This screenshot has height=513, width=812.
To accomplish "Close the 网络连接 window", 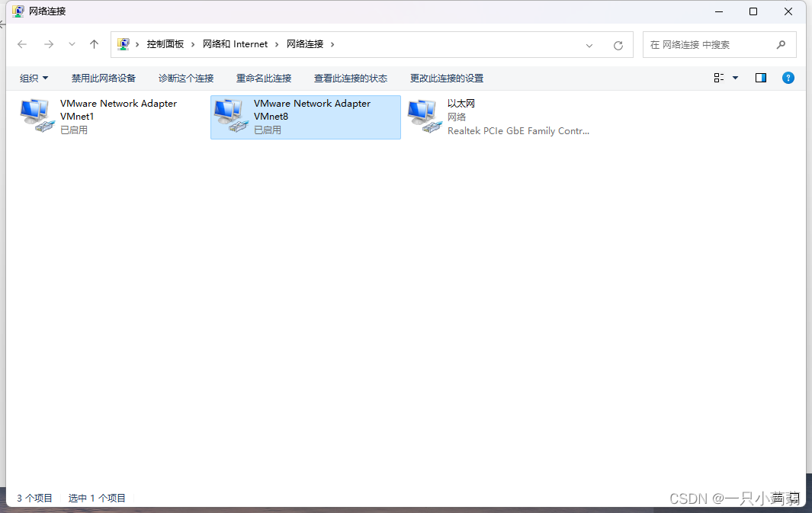I will [x=788, y=11].
